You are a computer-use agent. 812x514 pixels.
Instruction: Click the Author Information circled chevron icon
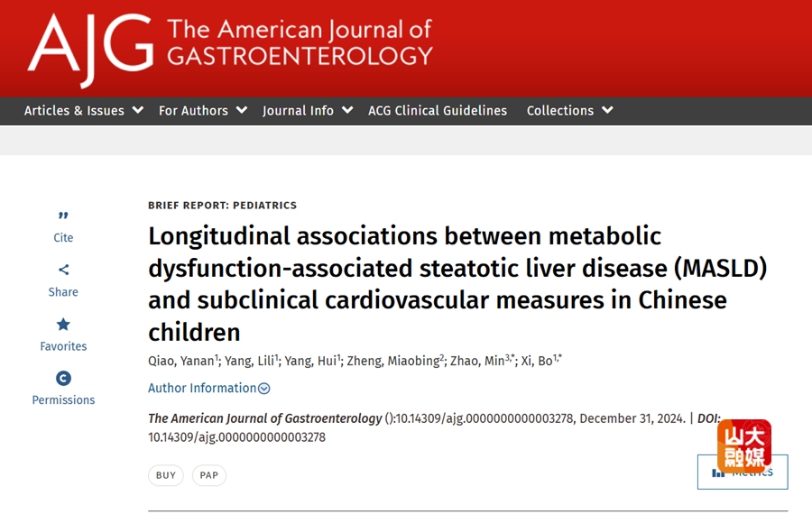pyautogui.click(x=264, y=389)
